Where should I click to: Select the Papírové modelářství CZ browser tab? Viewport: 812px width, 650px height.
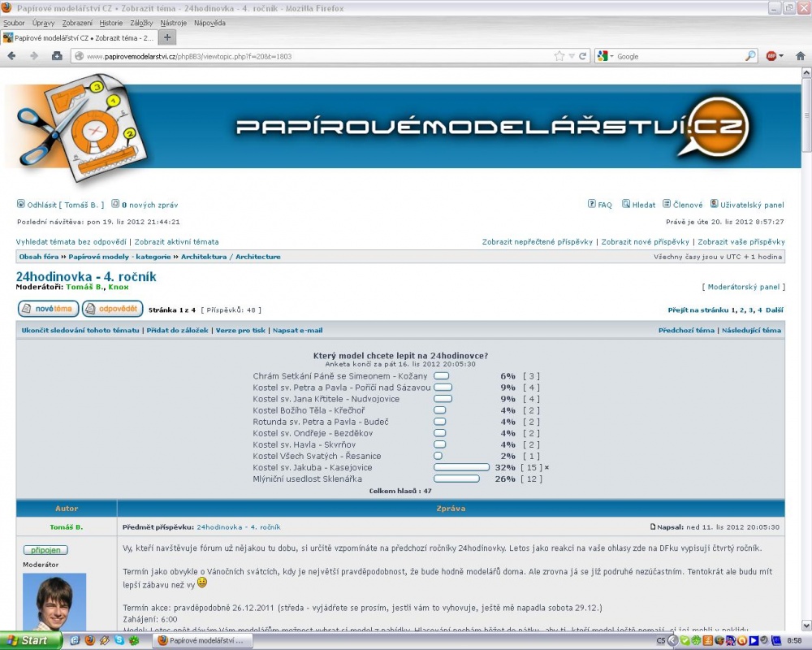click(78, 38)
